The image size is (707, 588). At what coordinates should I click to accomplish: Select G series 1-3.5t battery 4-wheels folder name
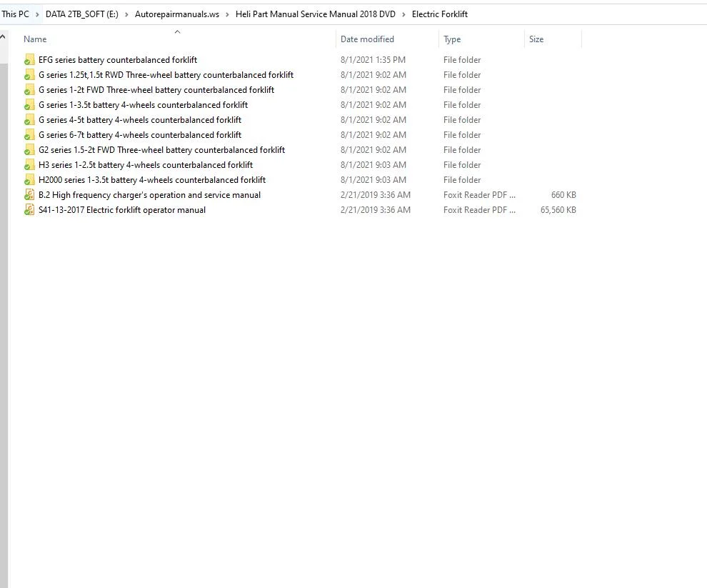click(144, 105)
